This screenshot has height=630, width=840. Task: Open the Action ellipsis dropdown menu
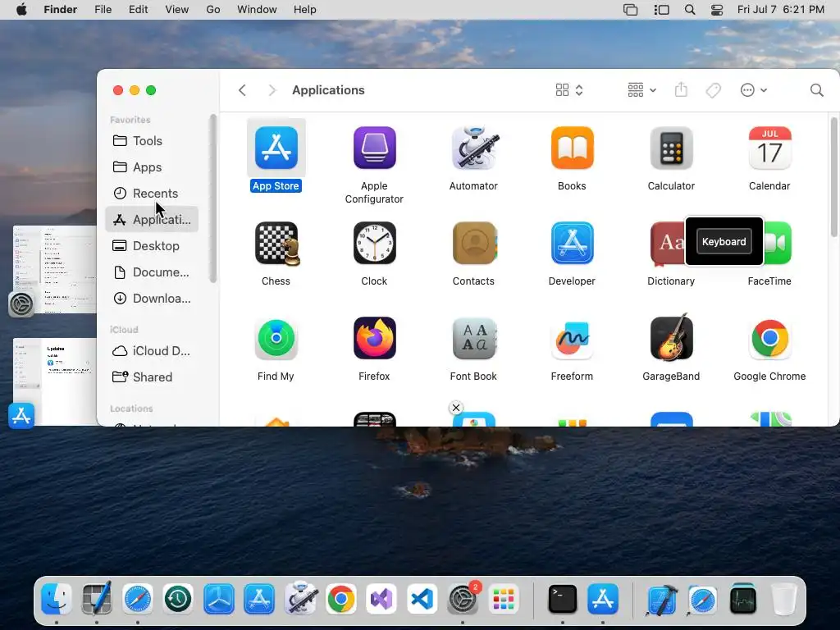(753, 90)
